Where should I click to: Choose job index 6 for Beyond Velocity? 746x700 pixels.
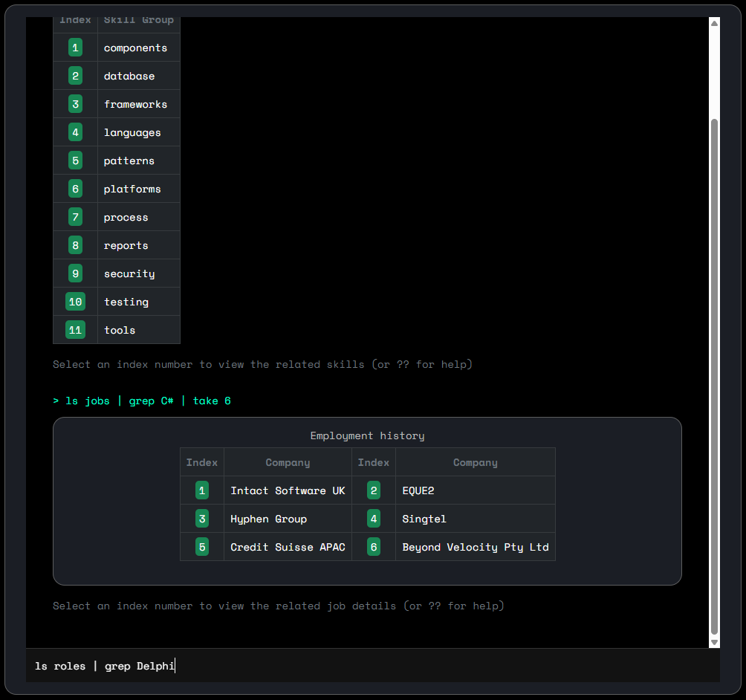click(x=374, y=547)
